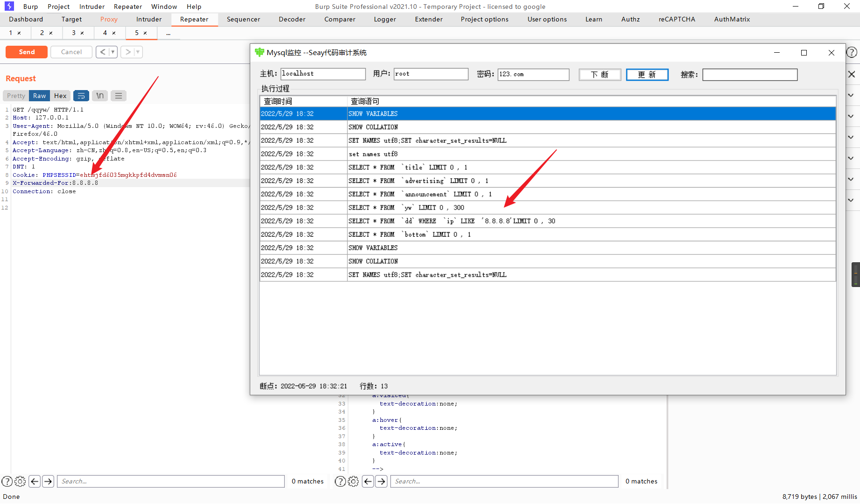Viewport: 860px width, 504px height.
Task: Click the 更新 update button in Mysql monitor
Action: point(647,75)
